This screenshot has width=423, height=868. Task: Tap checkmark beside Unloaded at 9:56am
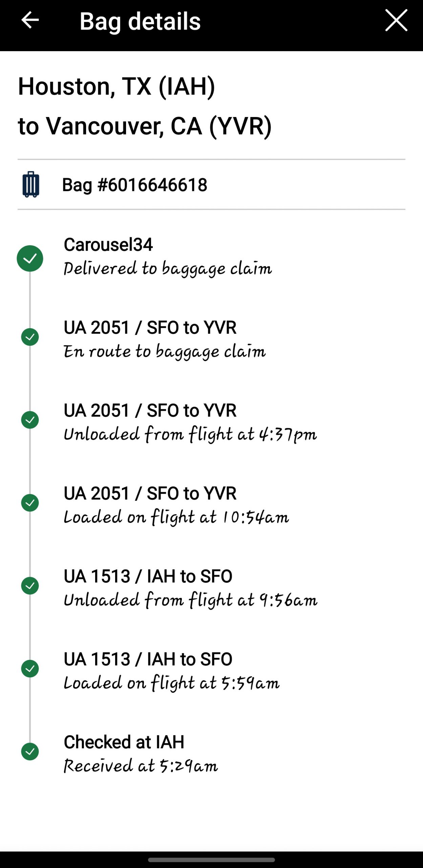click(x=30, y=586)
